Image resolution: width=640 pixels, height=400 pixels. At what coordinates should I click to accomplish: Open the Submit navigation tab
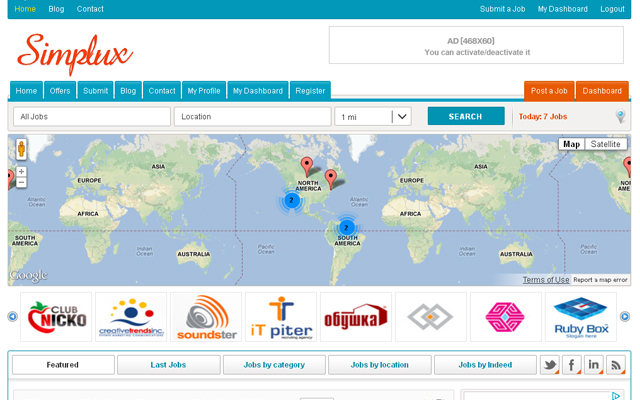(x=96, y=91)
